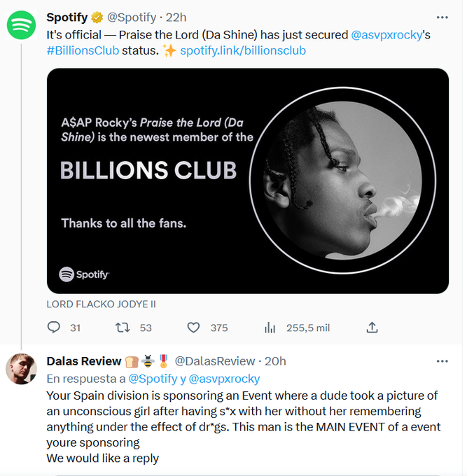This screenshot has height=476, width=467.
Task: Click the 20h timestamp on the reply
Action: click(x=275, y=361)
